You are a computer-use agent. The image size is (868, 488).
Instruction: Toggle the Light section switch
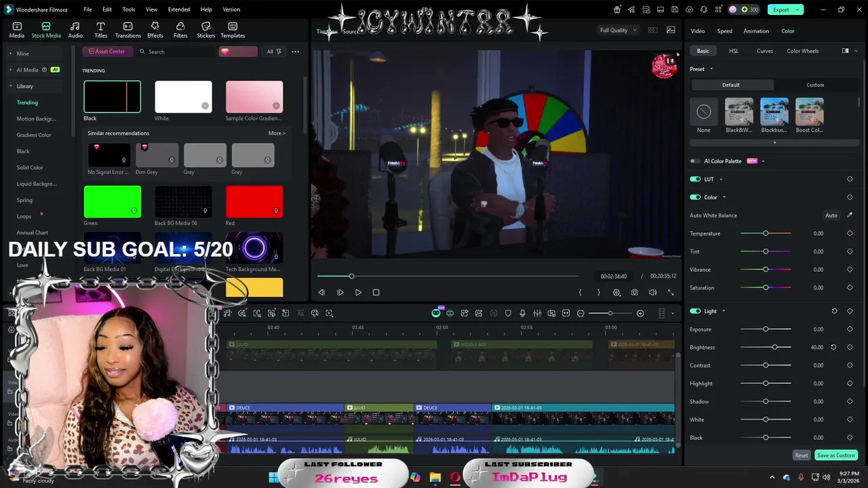click(695, 311)
